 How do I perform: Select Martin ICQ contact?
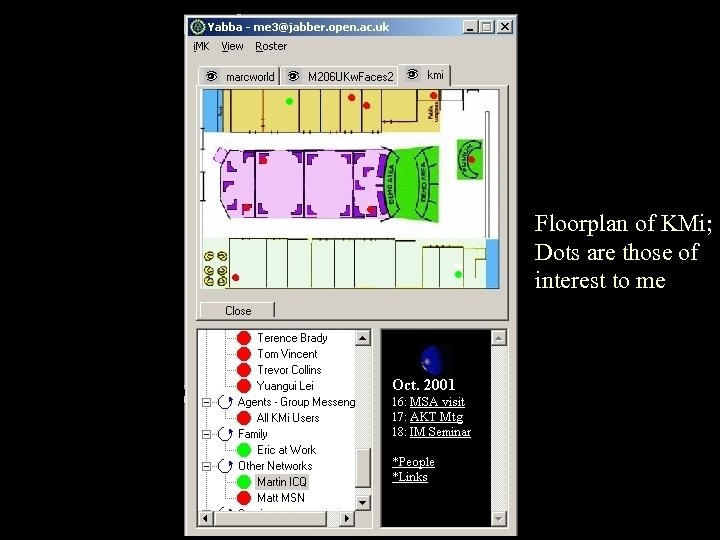pos(281,482)
